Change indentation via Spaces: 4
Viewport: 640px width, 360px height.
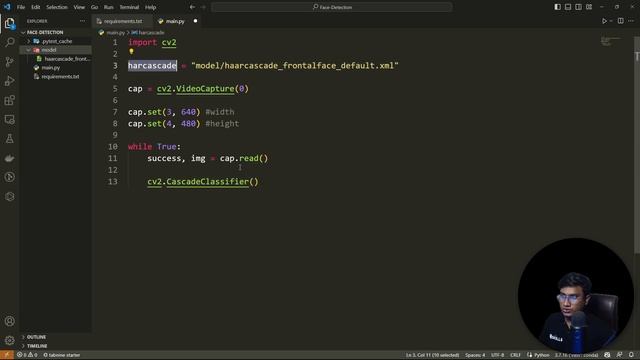click(475, 355)
